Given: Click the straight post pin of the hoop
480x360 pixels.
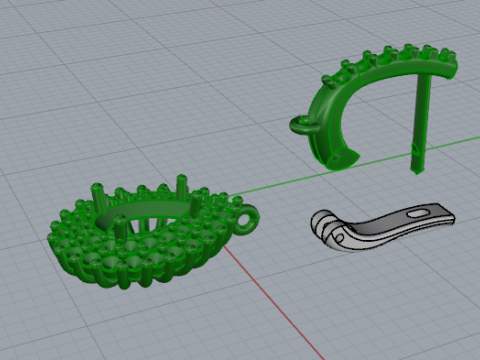Looking at the screenshot, I should tap(421, 123).
